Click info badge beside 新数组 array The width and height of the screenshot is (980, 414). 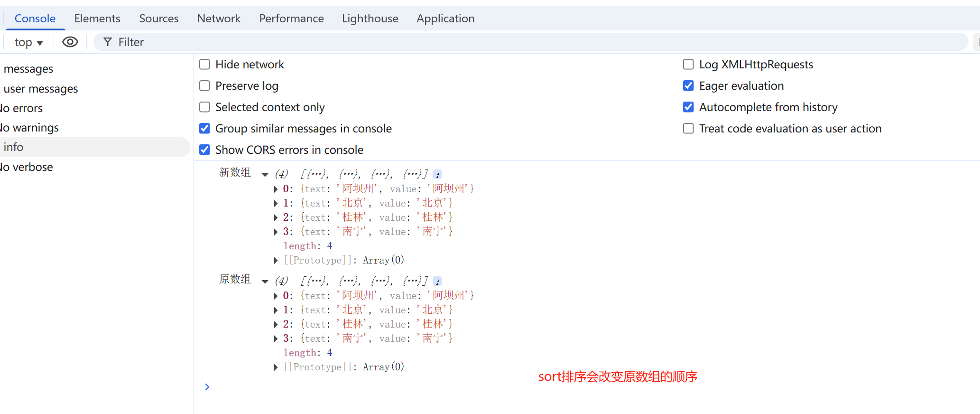click(x=437, y=175)
